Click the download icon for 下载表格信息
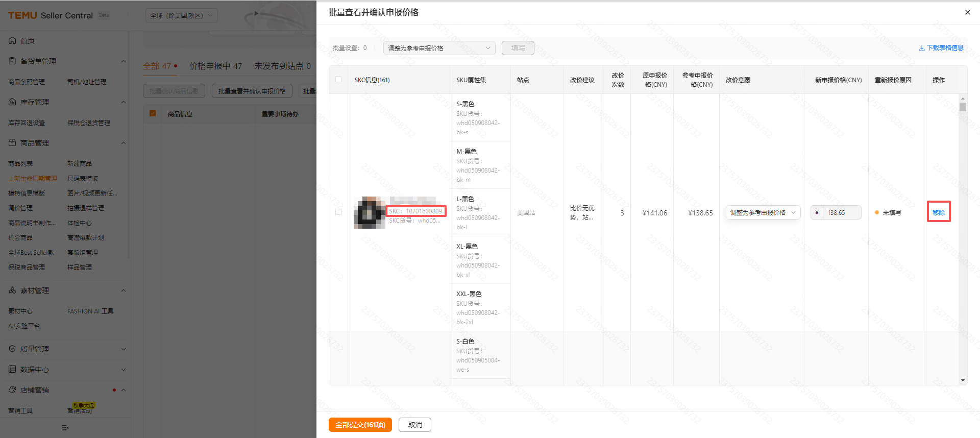Viewport: 980px width, 438px height. point(921,48)
